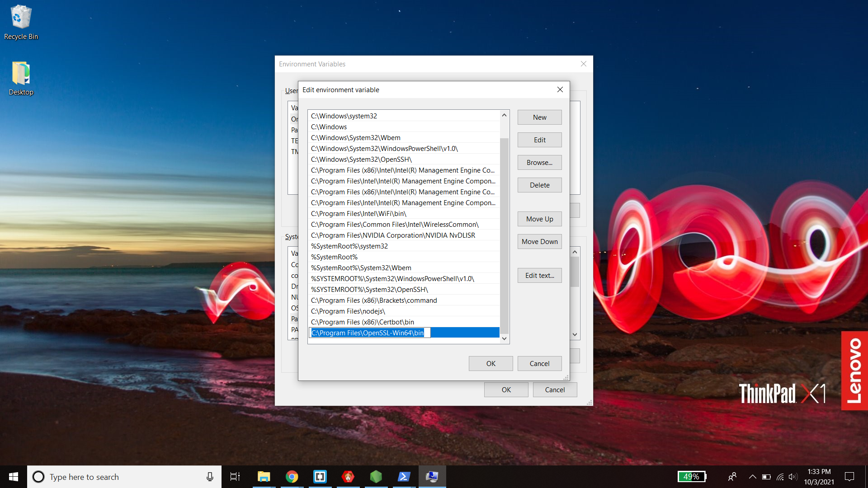Select the %SystemRoot%\system32 path entry
Image resolution: width=868 pixels, height=488 pixels.
(349, 246)
